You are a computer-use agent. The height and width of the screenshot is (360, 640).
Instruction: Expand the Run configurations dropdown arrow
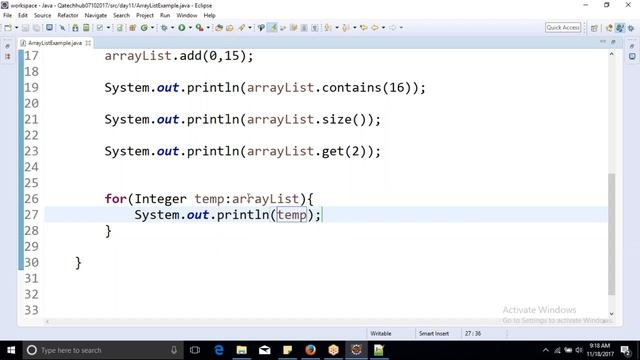point(190,28)
